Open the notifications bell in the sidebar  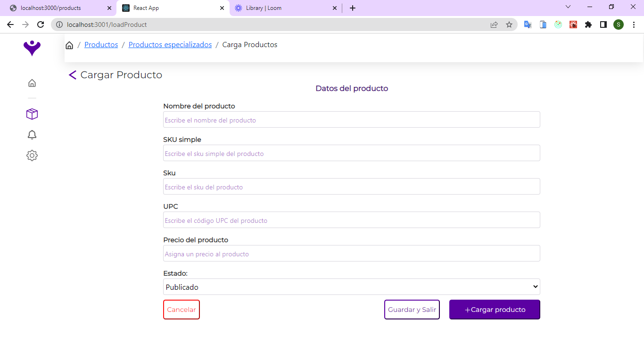coord(32,135)
